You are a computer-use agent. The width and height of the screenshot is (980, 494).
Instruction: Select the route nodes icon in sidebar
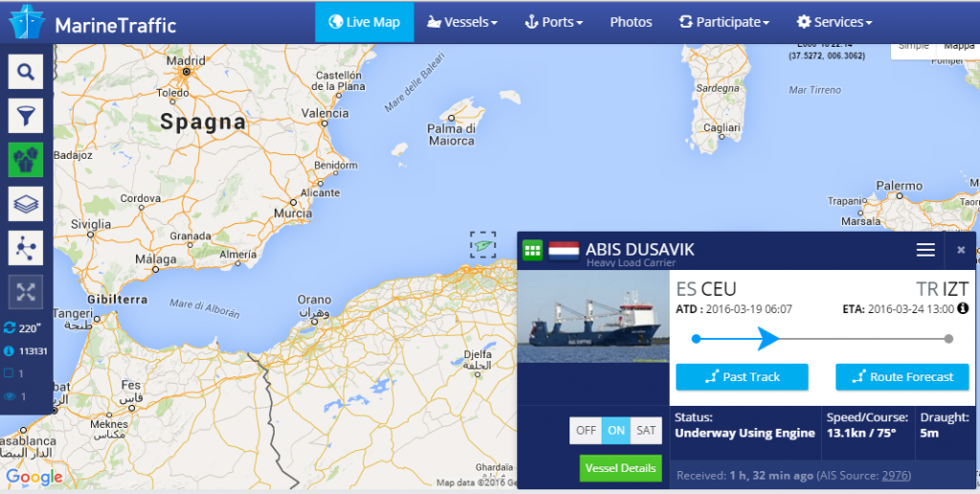[x=26, y=248]
